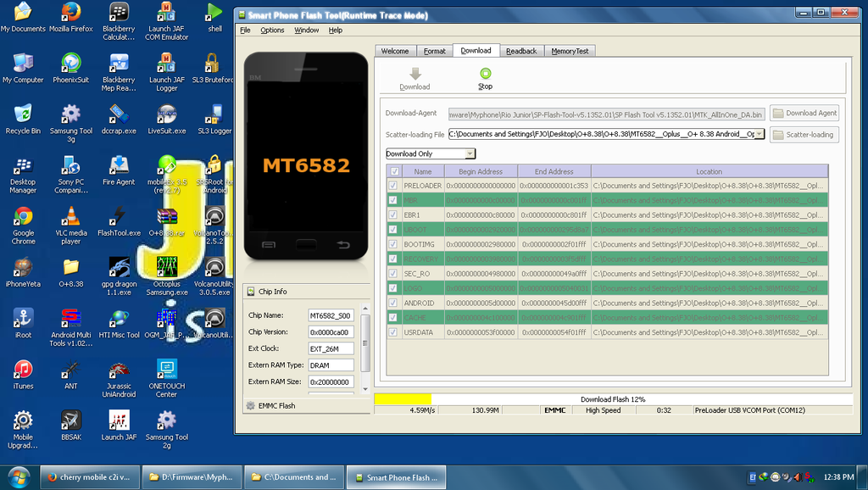The height and width of the screenshot is (490, 868).
Task: Open the Download Only mode dropdown
Action: point(470,154)
